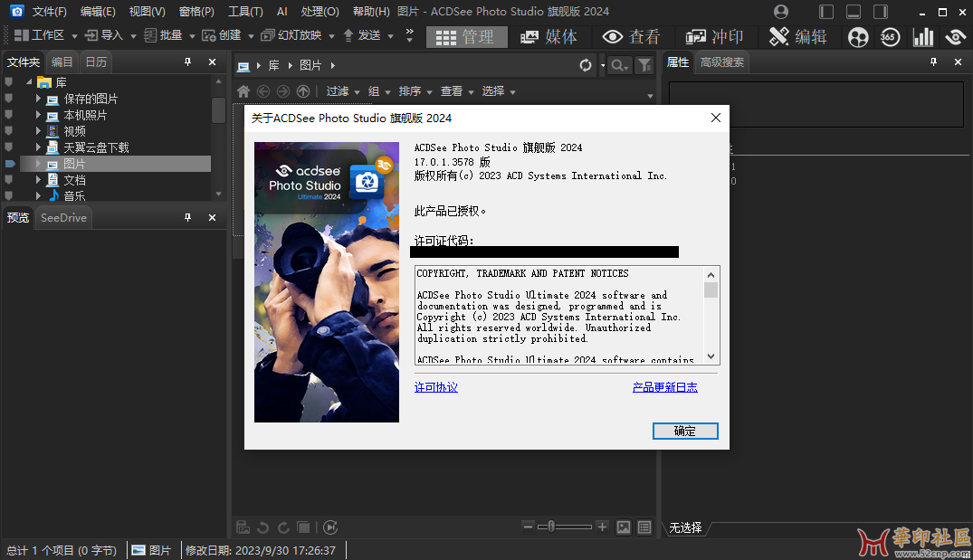
Task: Switch to the SeeDrive tab
Action: pyautogui.click(x=63, y=218)
